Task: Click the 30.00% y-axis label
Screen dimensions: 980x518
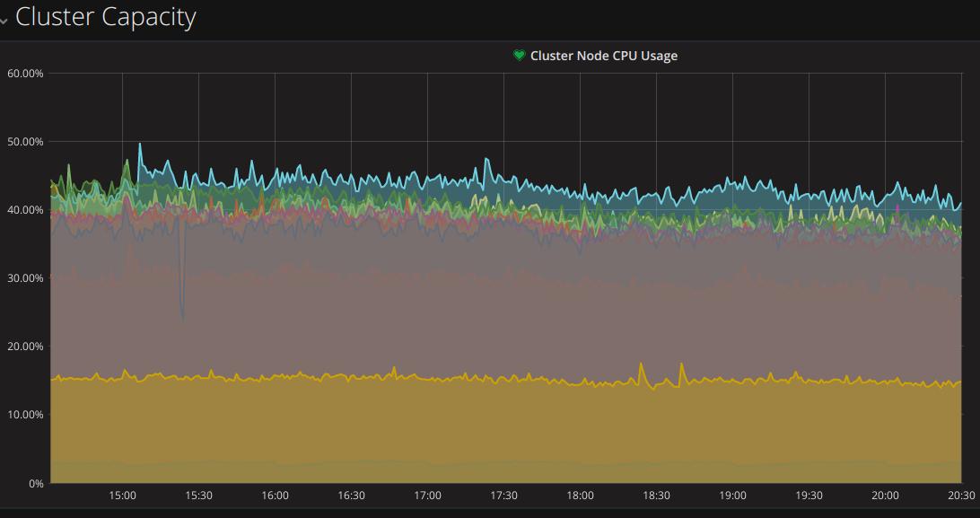Action: [x=25, y=278]
